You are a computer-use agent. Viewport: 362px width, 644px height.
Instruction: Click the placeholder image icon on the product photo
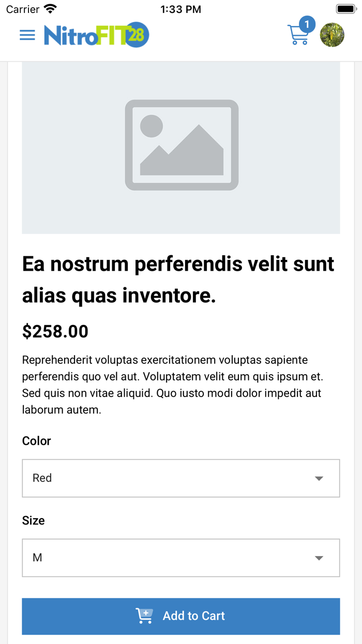point(181,145)
